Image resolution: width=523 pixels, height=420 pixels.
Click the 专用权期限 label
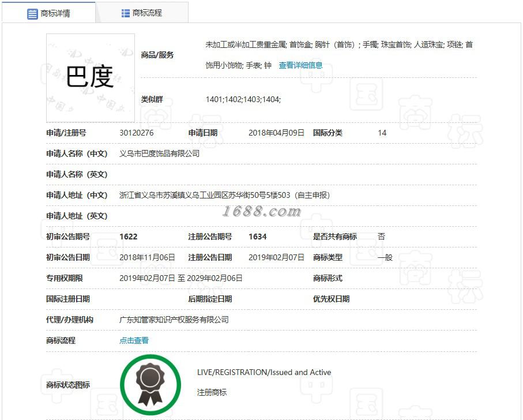click(x=65, y=278)
